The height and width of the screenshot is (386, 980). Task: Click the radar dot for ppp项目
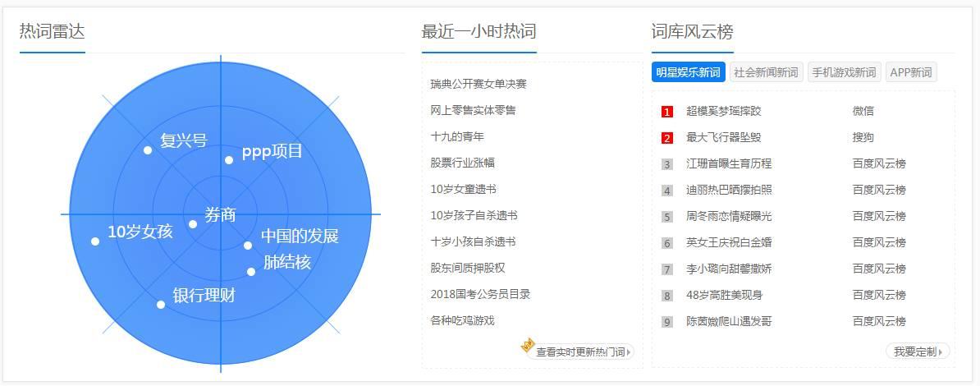tap(229, 160)
